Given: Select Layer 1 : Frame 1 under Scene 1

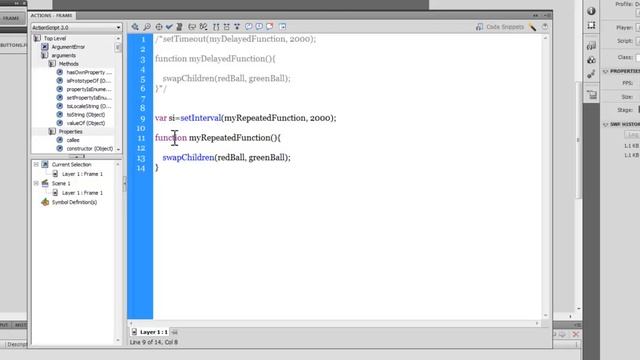Looking at the screenshot, I should click(82, 193).
